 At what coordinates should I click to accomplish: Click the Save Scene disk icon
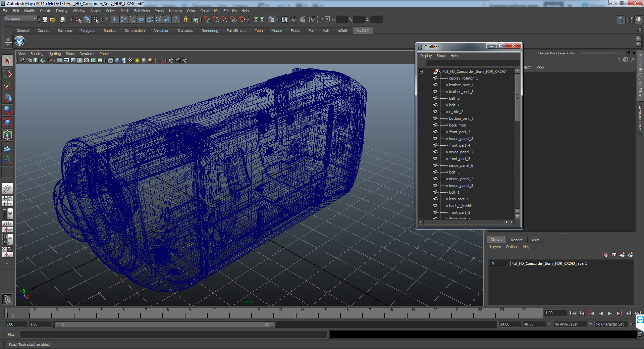click(62, 20)
